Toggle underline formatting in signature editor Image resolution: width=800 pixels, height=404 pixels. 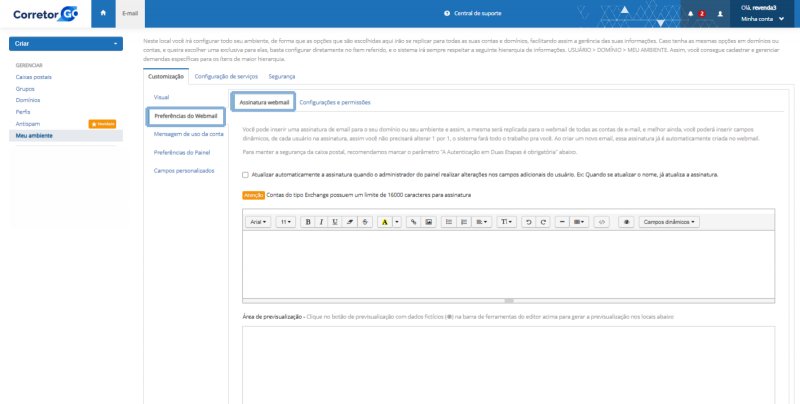tap(335, 222)
